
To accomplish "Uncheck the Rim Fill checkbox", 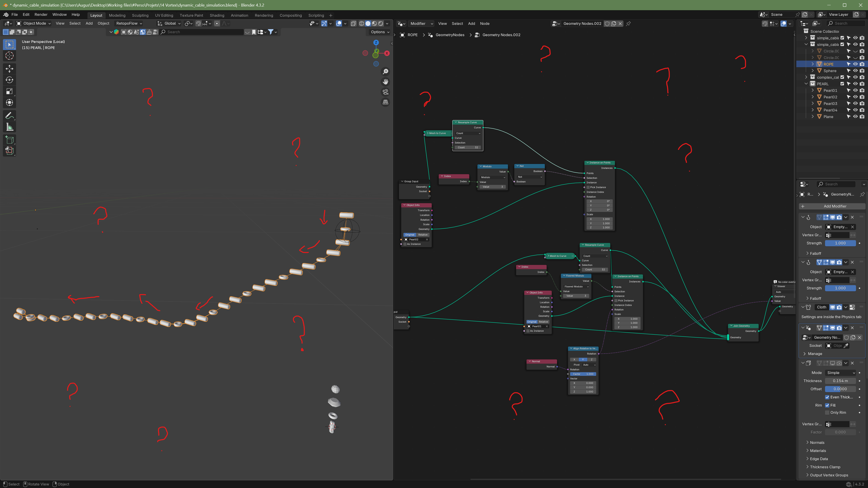I will (x=827, y=405).
